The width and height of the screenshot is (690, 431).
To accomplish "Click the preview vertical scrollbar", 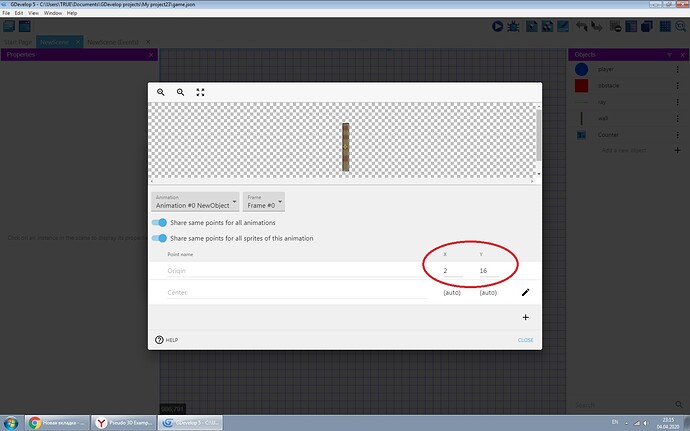I will point(539,136).
